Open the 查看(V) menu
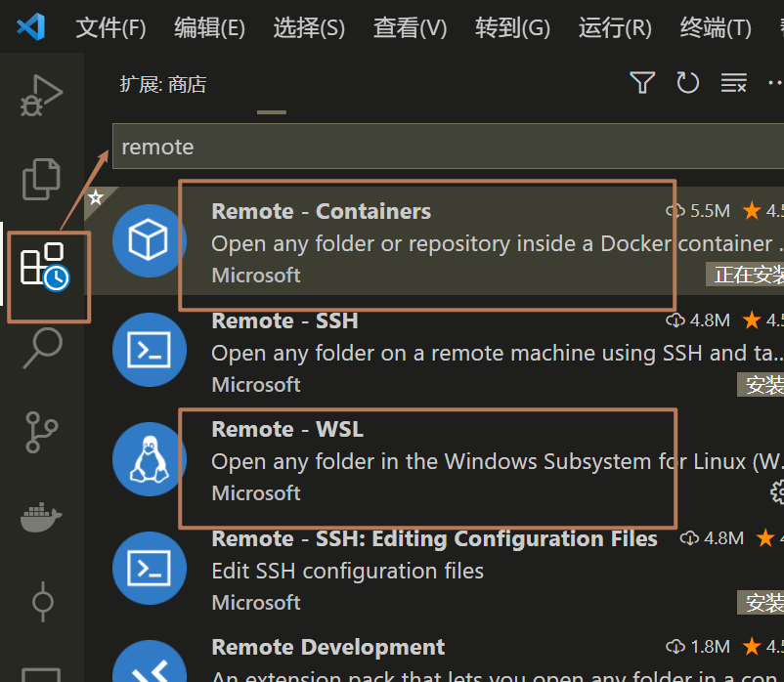The width and height of the screenshot is (784, 682). pyautogui.click(x=410, y=27)
